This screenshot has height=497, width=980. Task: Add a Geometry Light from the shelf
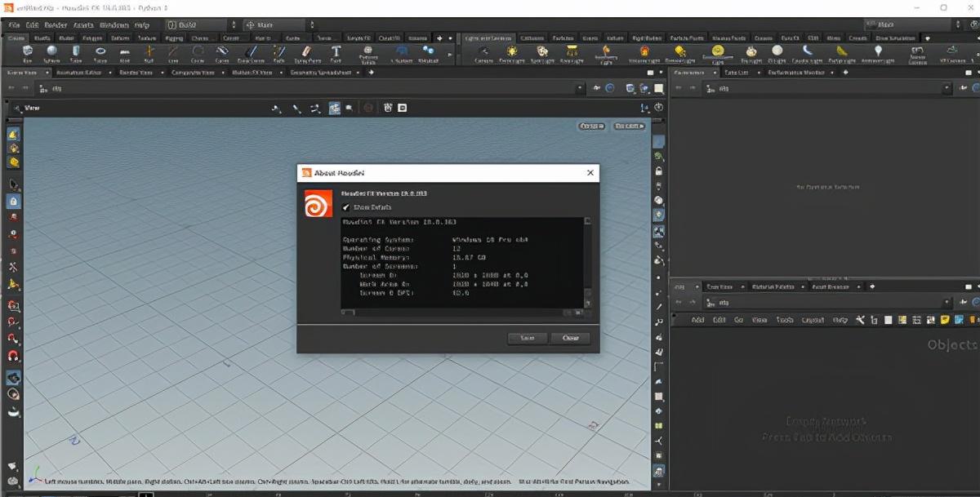pyautogui.click(x=607, y=55)
